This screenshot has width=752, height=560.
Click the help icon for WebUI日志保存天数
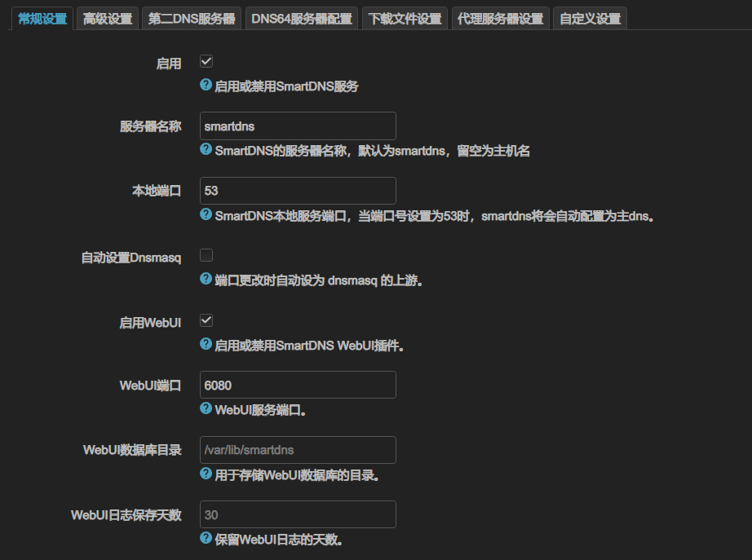click(x=206, y=540)
